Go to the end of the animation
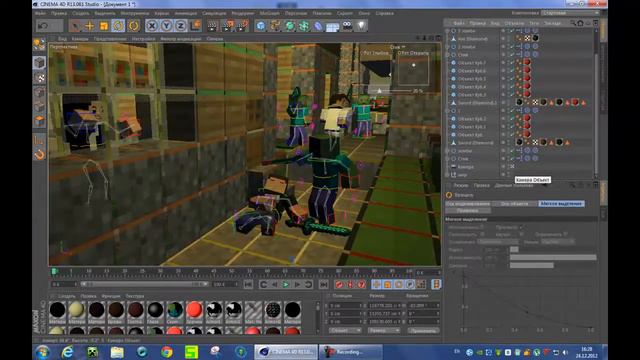This screenshot has height=360, width=640. pyautogui.click(x=324, y=284)
